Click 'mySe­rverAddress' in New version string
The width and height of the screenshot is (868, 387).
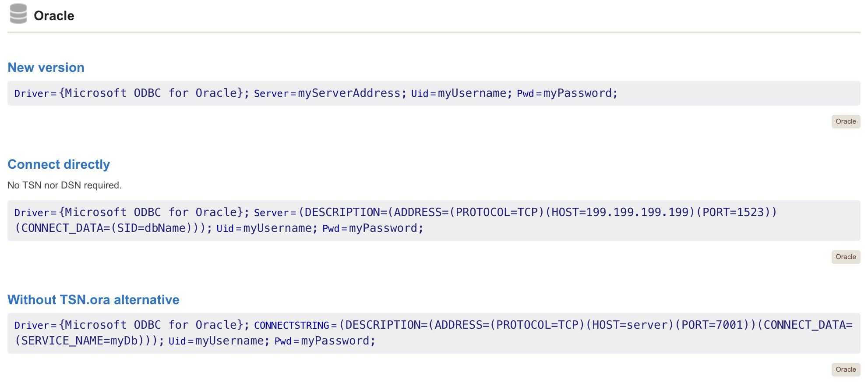click(349, 93)
